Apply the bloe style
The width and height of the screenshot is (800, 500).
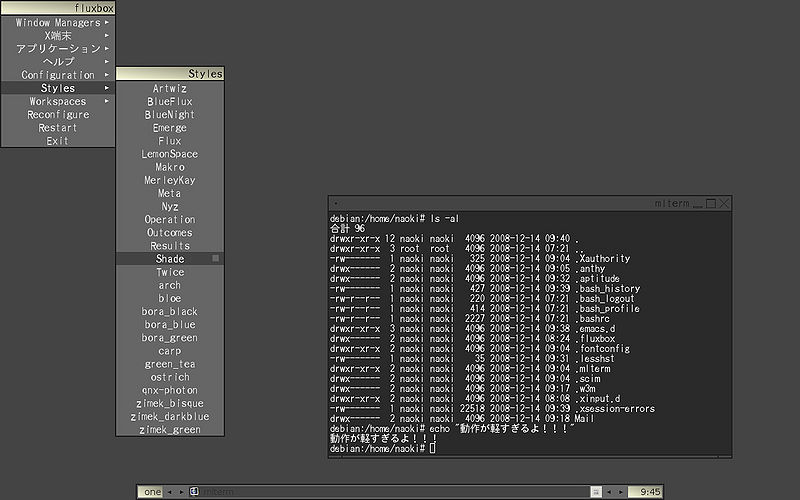[170, 298]
